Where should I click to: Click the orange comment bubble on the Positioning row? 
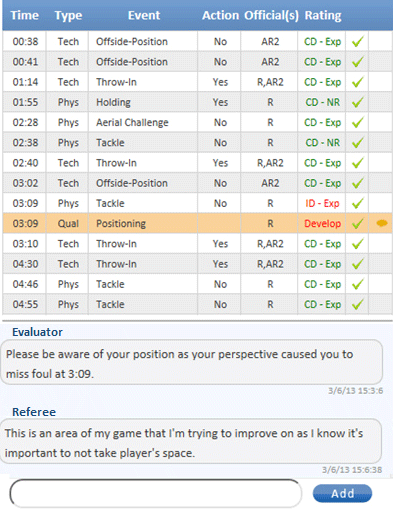[x=382, y=223]
